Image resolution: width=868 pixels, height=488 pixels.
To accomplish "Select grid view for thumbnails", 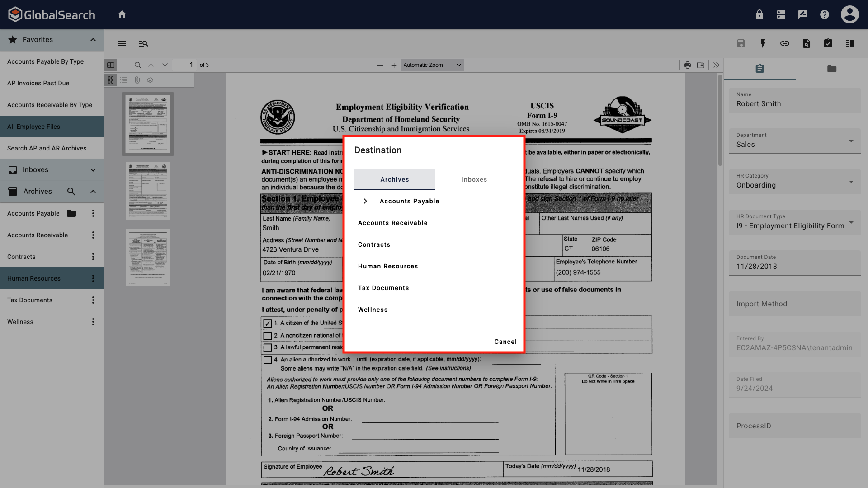I will click(x=111, y=80).
